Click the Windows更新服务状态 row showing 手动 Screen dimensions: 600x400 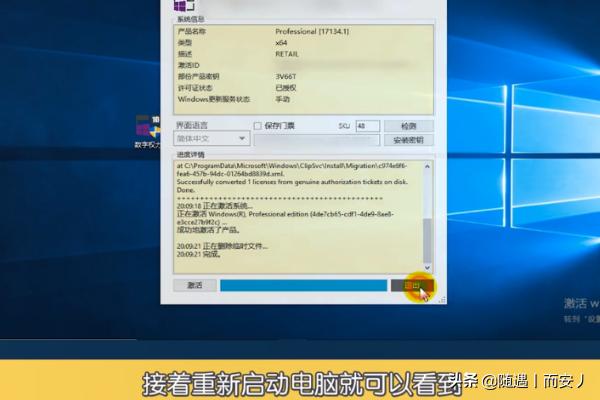tap(283, 99)
